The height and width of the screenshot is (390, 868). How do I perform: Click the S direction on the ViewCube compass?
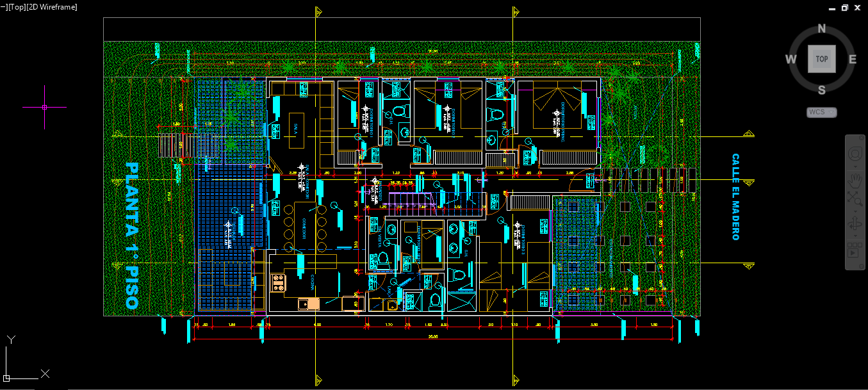[x=822, y=90]
